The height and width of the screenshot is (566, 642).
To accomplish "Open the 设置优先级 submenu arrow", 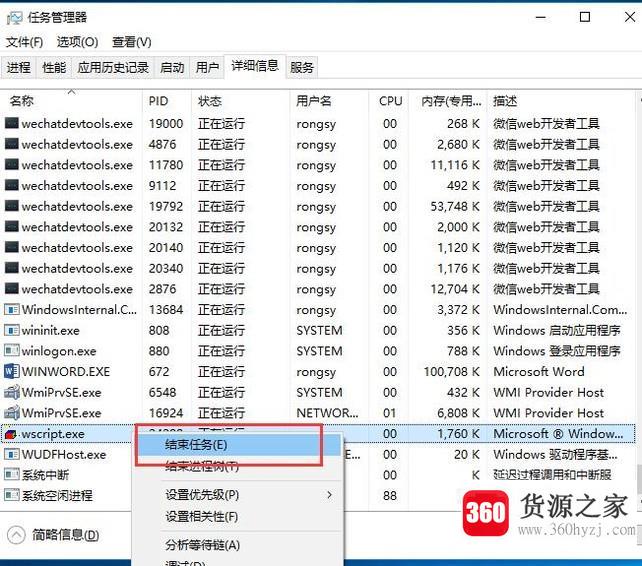I will tap(330, 495).
